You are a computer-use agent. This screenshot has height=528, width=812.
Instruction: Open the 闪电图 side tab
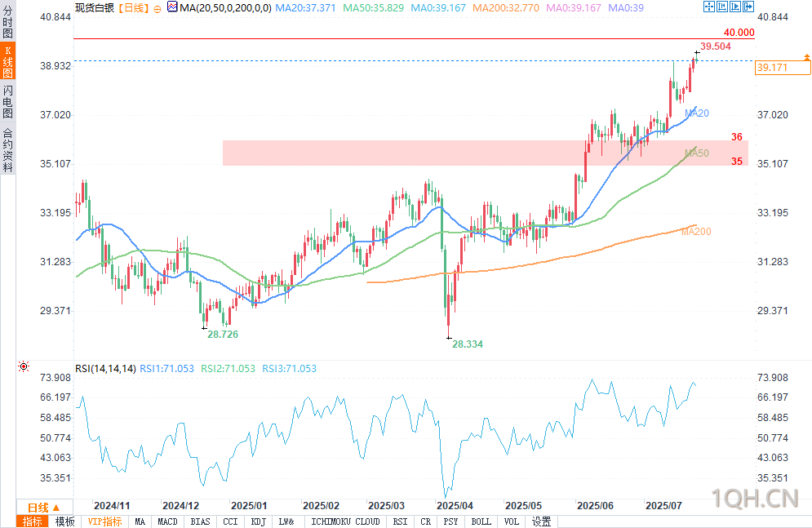[x=7, y=102]
